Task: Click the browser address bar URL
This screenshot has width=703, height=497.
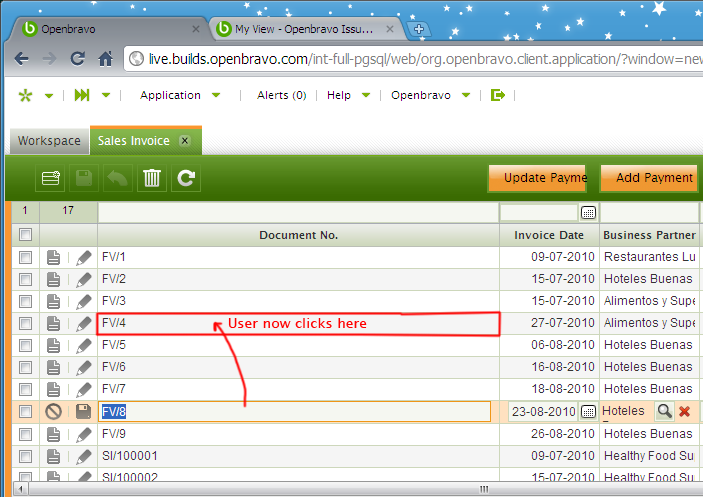Action: [425, 59]
